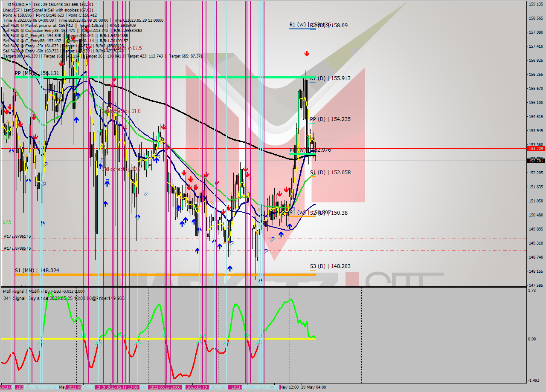The width and height of the screenshot is (546, 392).
Task: Select the S3 (D) | 148.203 support label
Action: 331,266
